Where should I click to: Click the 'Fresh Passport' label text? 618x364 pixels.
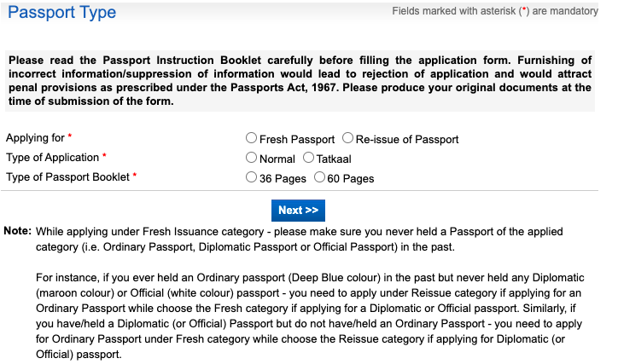(297, 139)
